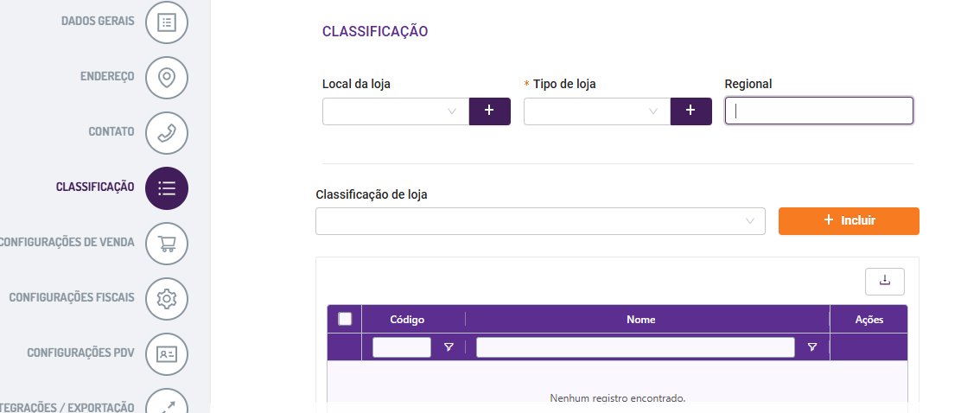980x413 pixels.
Task: Go to Endereço location pin icon
Action: [x=166, y=78]
